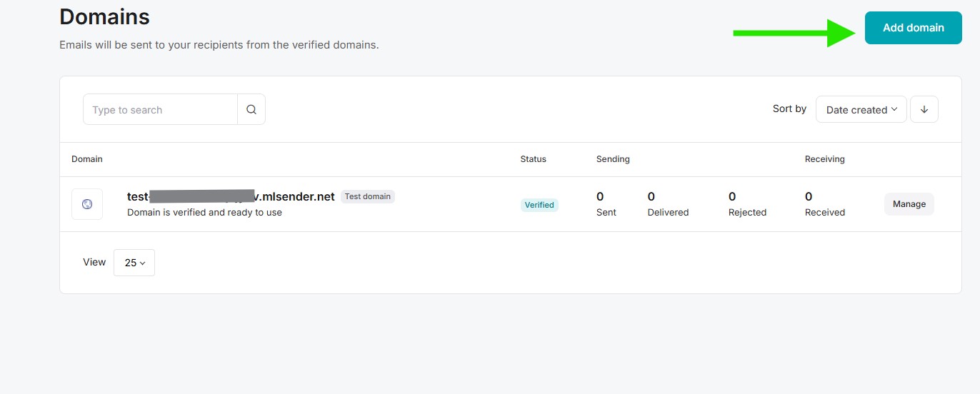The height and width of the screenshot is (394, 980).
Task: Click the Domains page heading
Action: click(x=104, y=16)
